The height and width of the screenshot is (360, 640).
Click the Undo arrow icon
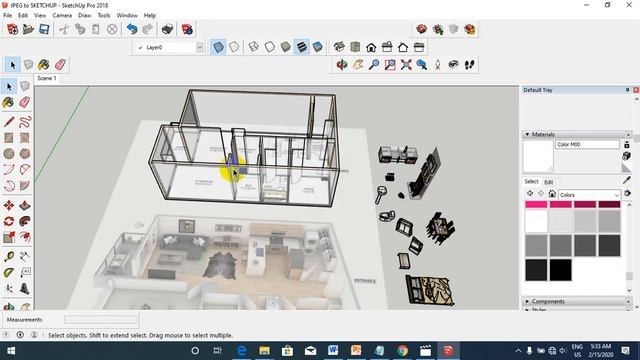tap(132, 29)
